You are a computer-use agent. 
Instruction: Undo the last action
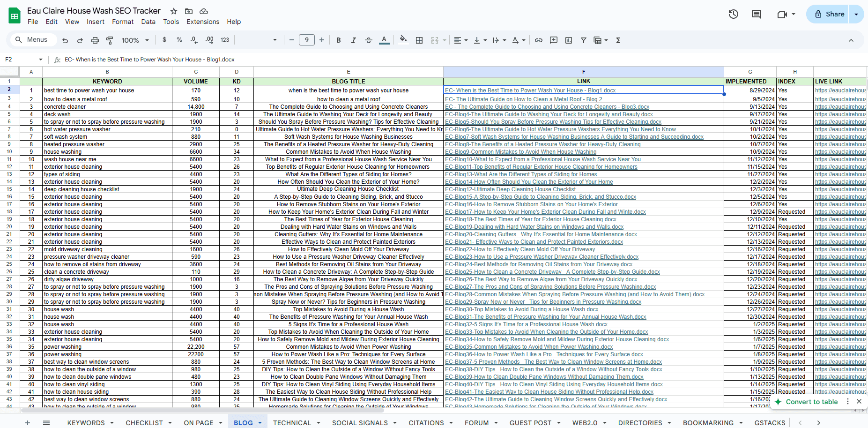(65, 40)
